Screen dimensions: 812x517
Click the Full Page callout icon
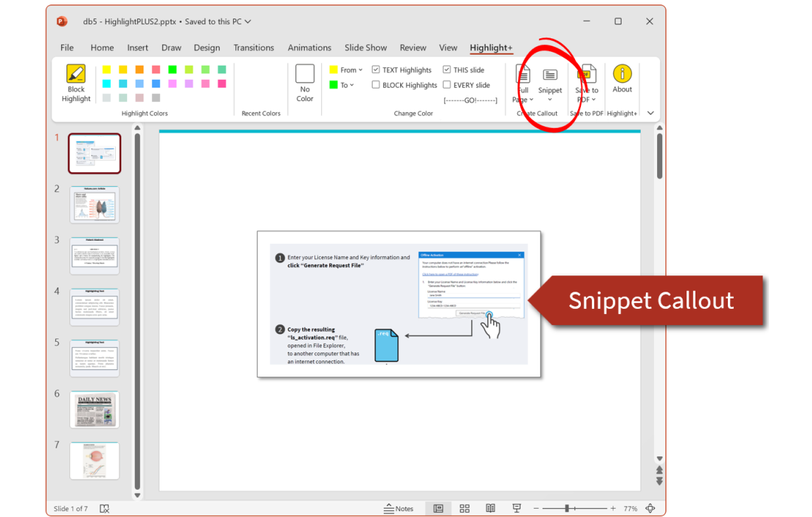click(x=523, y=75)
